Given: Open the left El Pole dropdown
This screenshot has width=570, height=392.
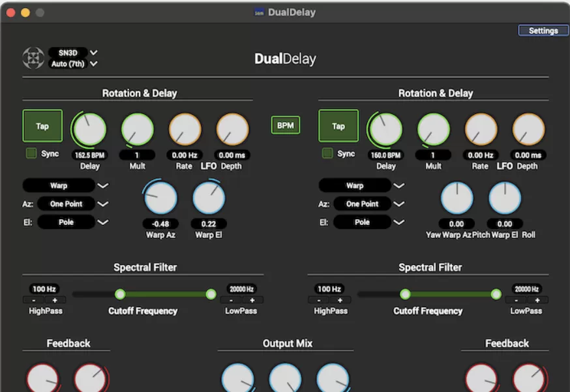Looking at the screenshot, I should click(73, 222).
